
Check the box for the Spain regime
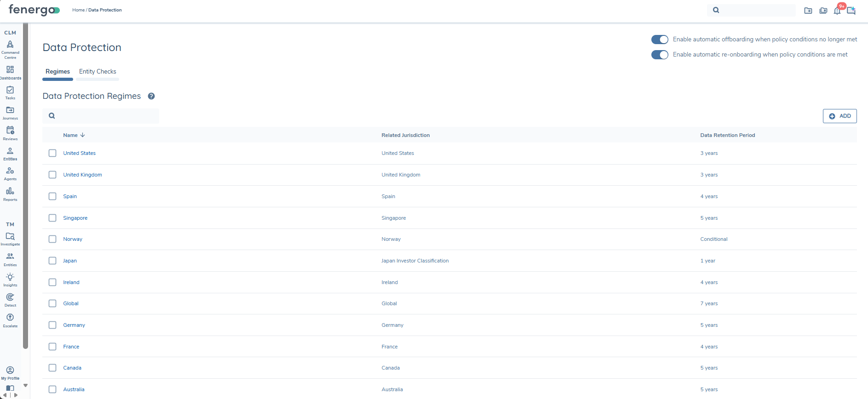pyautogui.click(x=52, y=196)
